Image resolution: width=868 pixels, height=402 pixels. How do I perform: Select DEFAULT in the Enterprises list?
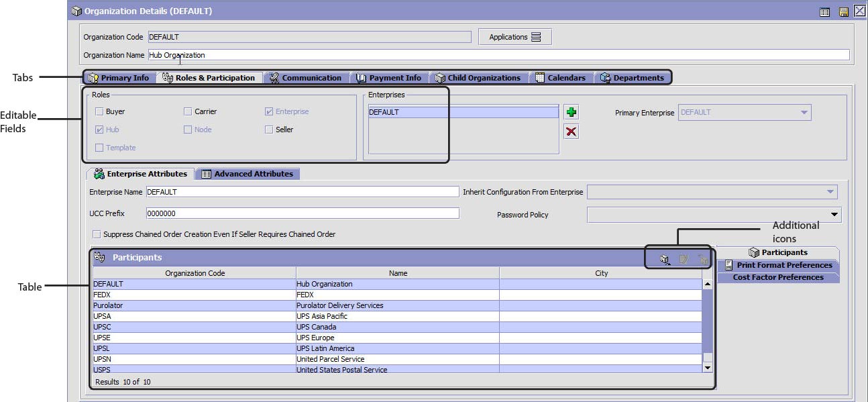click(464, 112)
